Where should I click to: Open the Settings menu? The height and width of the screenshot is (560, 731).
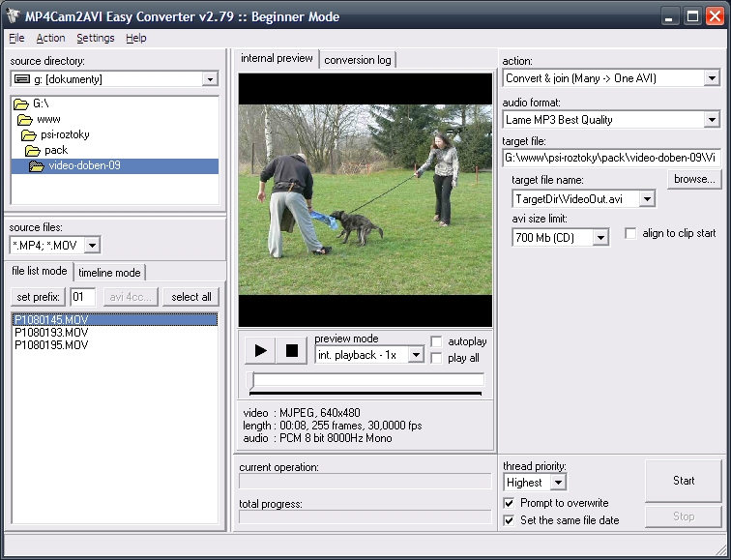pos(95,38)
